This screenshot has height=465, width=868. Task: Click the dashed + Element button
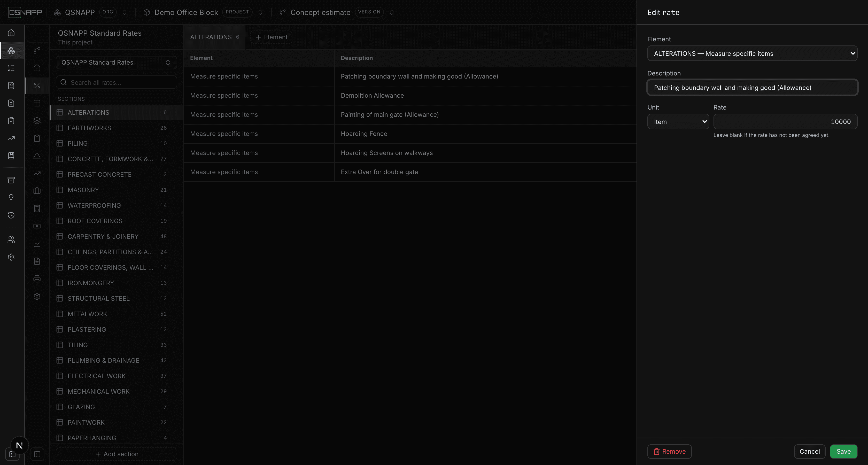pyautogui.click(x=271, y=37)
